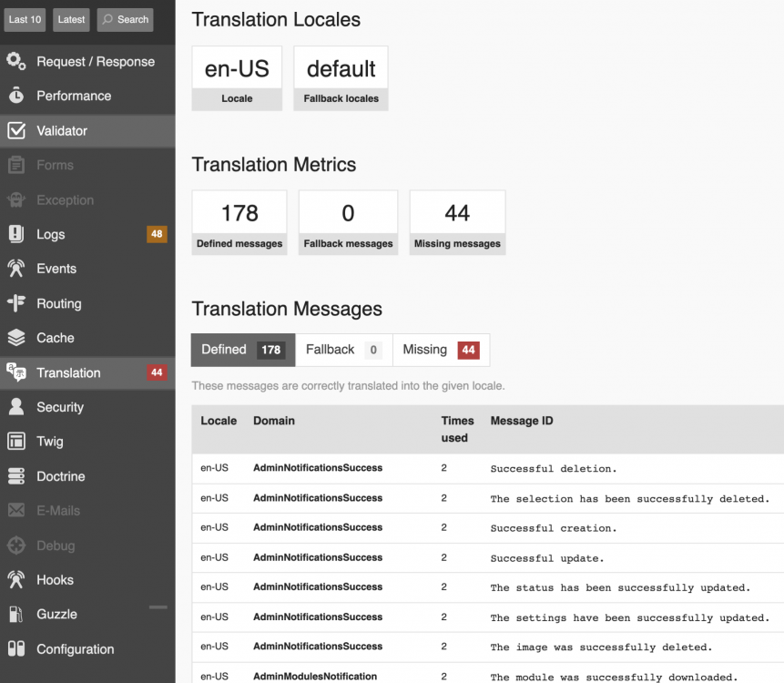Screen dimensions: 784x683
Task: Open the Routing panel
Action: pyautogui.click(x=87, y=303)
